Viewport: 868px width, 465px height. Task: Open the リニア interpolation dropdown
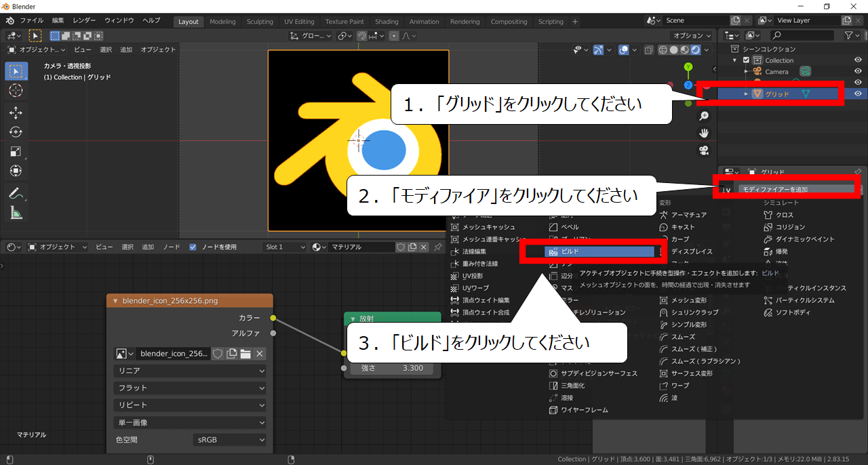190,371
